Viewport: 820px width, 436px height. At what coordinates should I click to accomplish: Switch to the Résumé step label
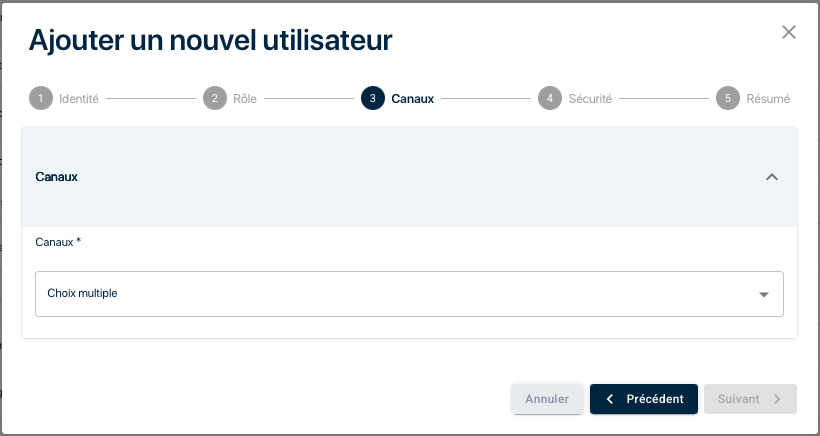click(x=768, y=99)
